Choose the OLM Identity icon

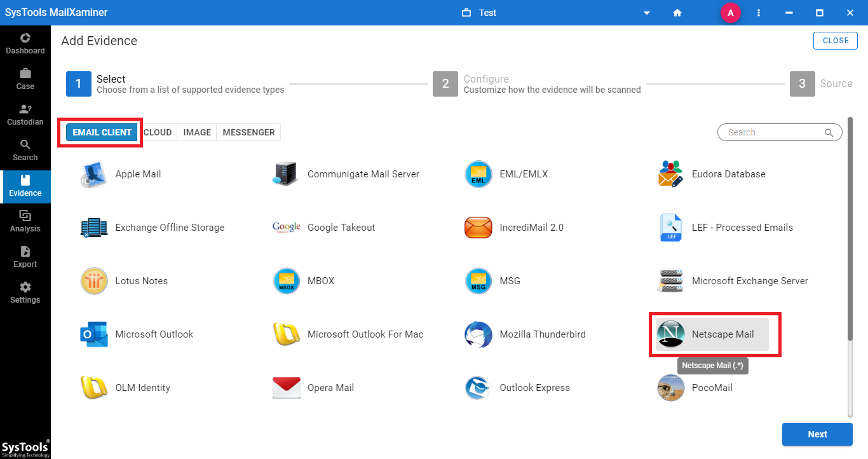pyautogui.click(x=94, y=388)
